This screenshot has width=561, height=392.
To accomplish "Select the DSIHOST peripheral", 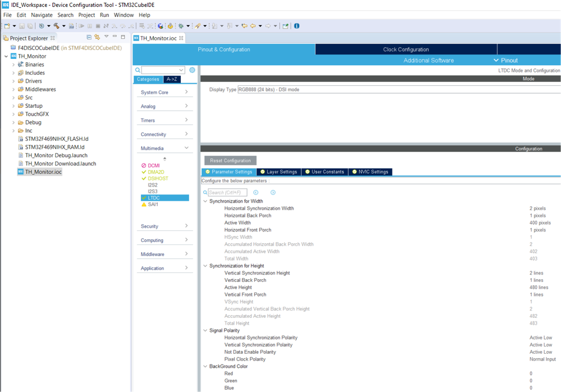I will (158, 179).
